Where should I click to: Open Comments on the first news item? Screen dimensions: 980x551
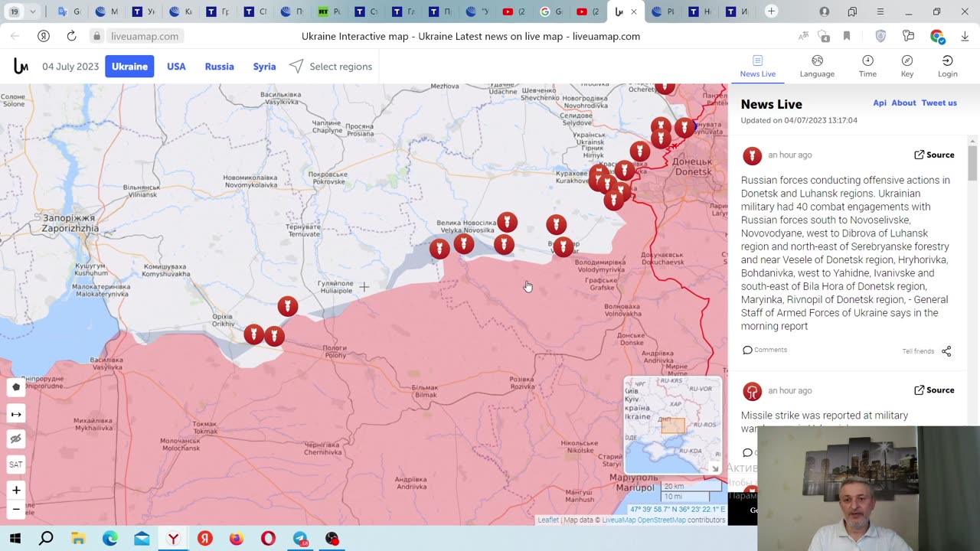(765, 350)
